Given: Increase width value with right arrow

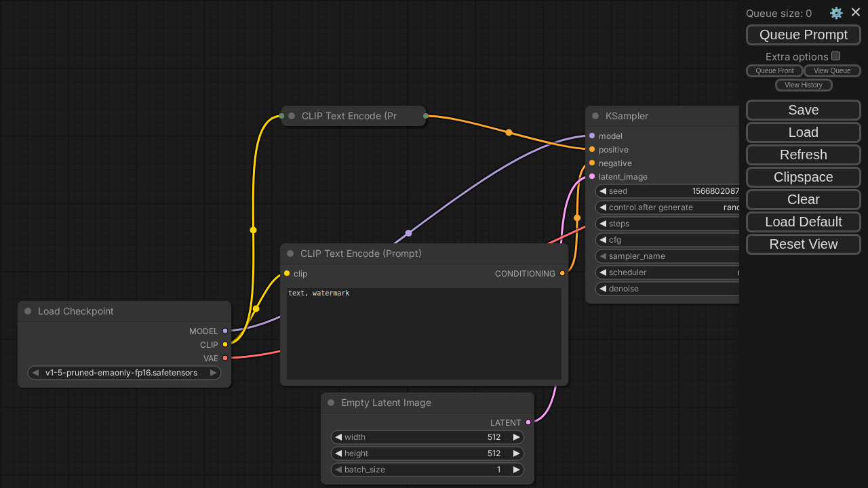Looking at the screenshot, I should coord(516,437).
